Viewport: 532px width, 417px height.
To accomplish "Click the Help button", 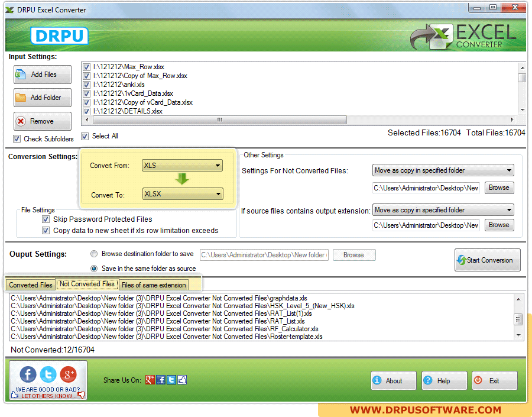I will pos(444,381).
